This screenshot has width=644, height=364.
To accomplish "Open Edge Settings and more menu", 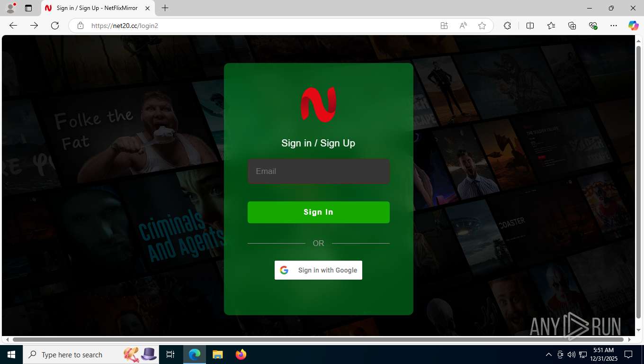I will pyautogui.click(x=614, y=26).
